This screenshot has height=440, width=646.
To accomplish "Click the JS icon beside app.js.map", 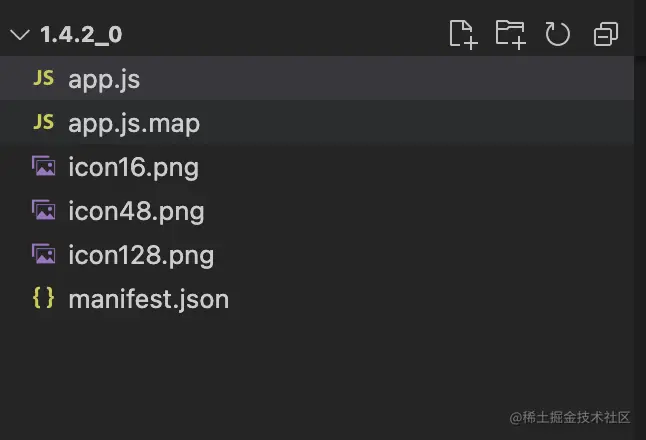I will pyautogui.click(x=43, y=123).
